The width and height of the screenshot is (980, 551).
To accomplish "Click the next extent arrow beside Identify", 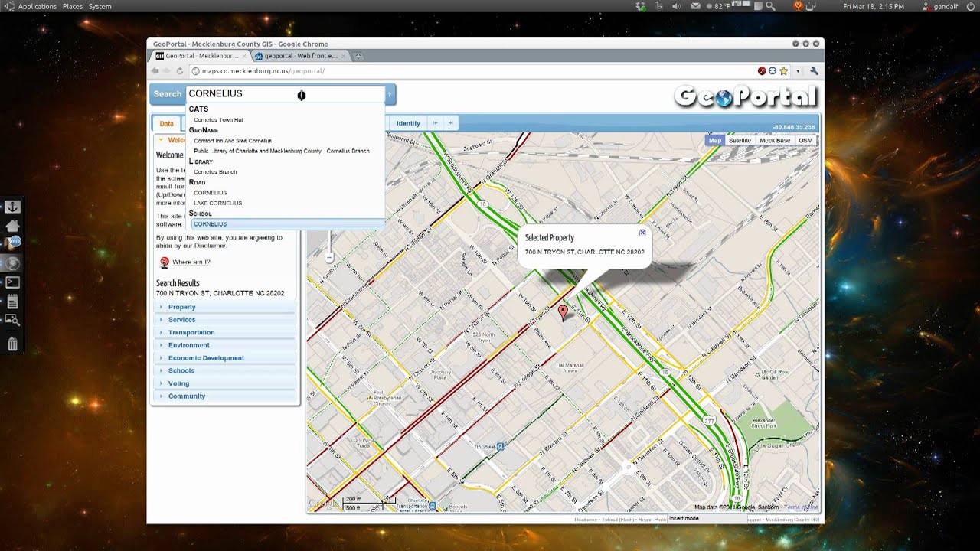I will [x=451, y=123].
